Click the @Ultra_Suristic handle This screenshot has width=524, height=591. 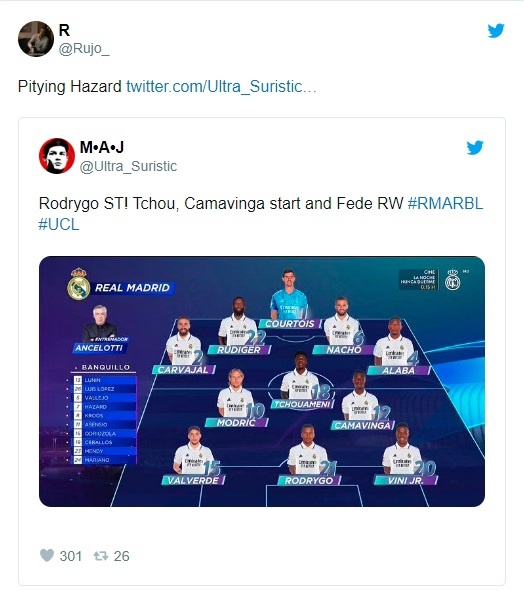click(x=128, y=166)
